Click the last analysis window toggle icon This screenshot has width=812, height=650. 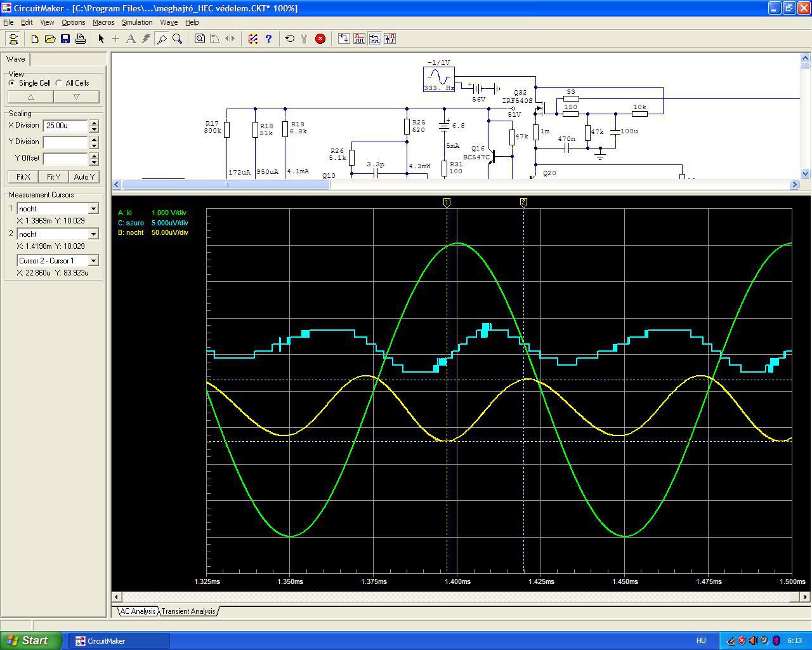(x=390, y=39)
